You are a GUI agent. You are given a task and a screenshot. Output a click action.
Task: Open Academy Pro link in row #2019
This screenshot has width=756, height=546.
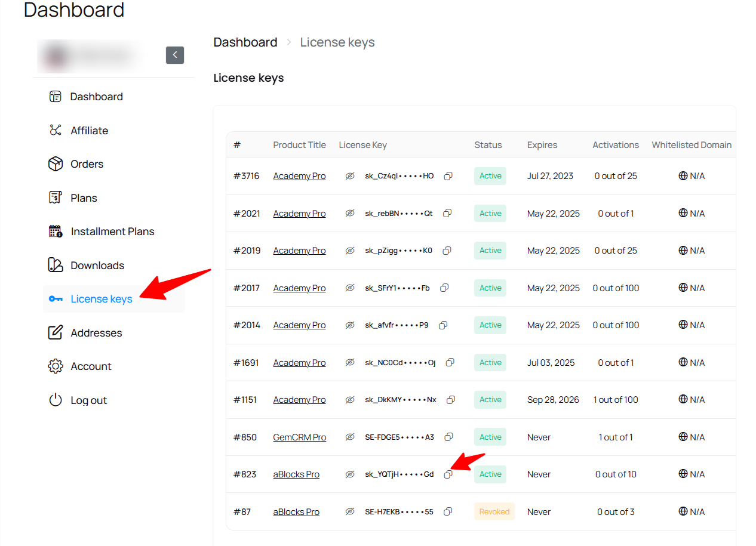tap(299, 251)
